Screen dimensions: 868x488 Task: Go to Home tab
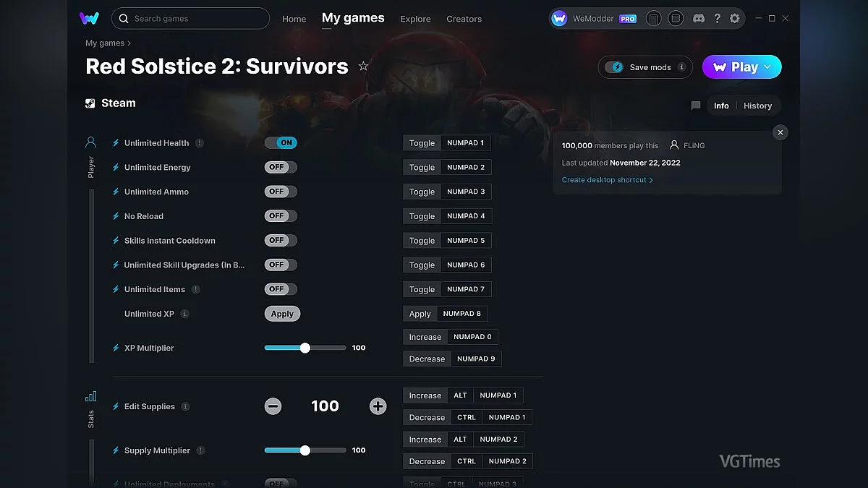294,19
